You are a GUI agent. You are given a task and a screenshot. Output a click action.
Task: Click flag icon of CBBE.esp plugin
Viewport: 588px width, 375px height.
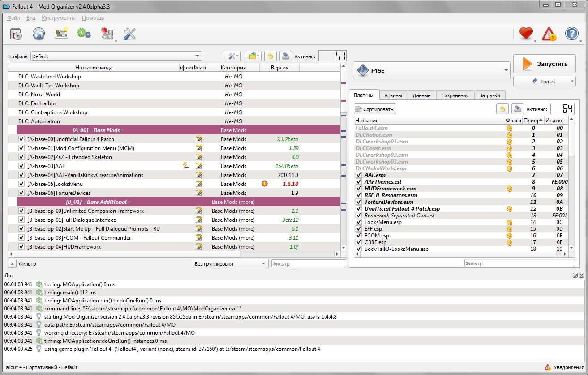[x=509, y=242]
